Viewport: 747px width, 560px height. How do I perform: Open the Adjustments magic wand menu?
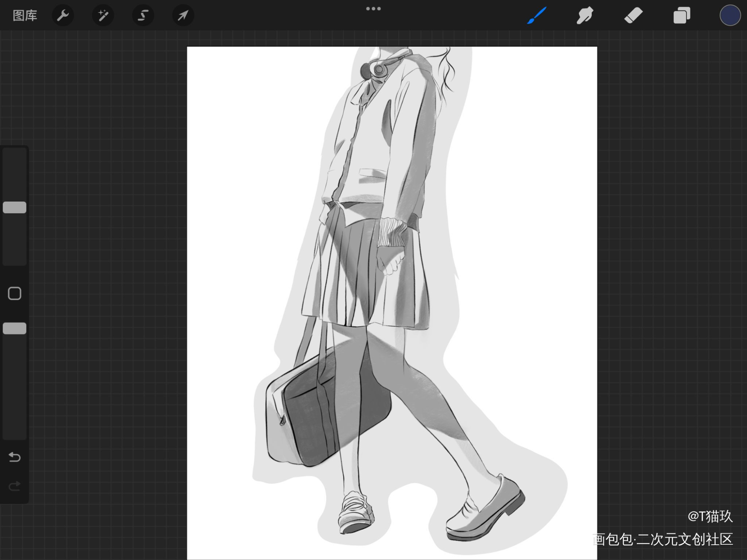[x=103, y=15]
